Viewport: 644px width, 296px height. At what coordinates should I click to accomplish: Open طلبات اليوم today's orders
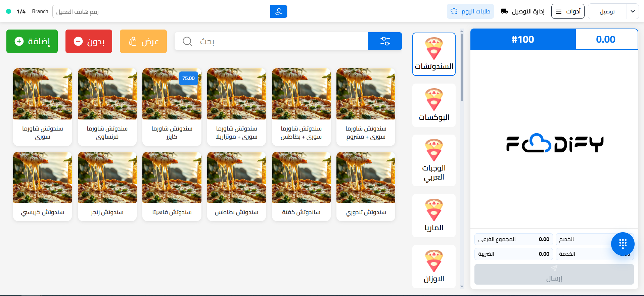pyautogui.click(x=470, y=11)
